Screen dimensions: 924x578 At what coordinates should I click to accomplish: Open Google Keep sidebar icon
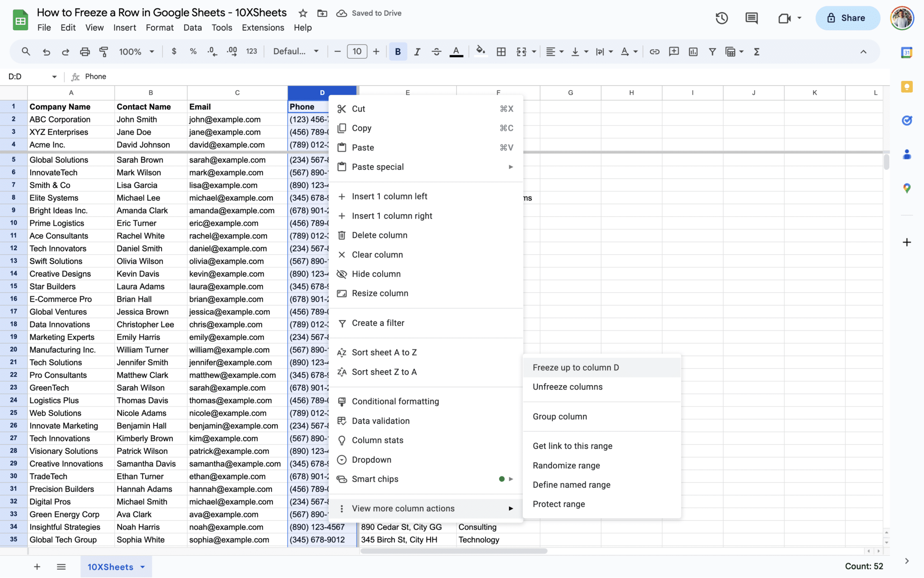pyautogui.click(x=906, y=87)
